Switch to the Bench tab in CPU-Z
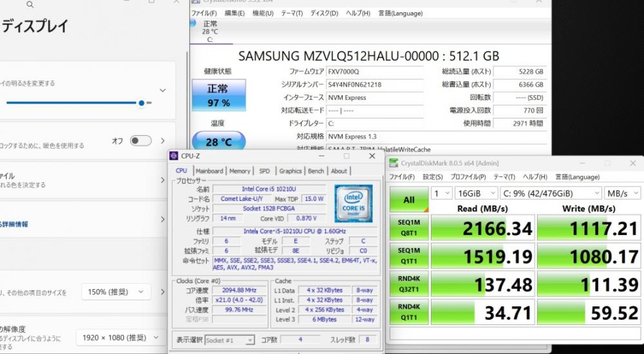644x354 pixels. click(x=316, y=171)
